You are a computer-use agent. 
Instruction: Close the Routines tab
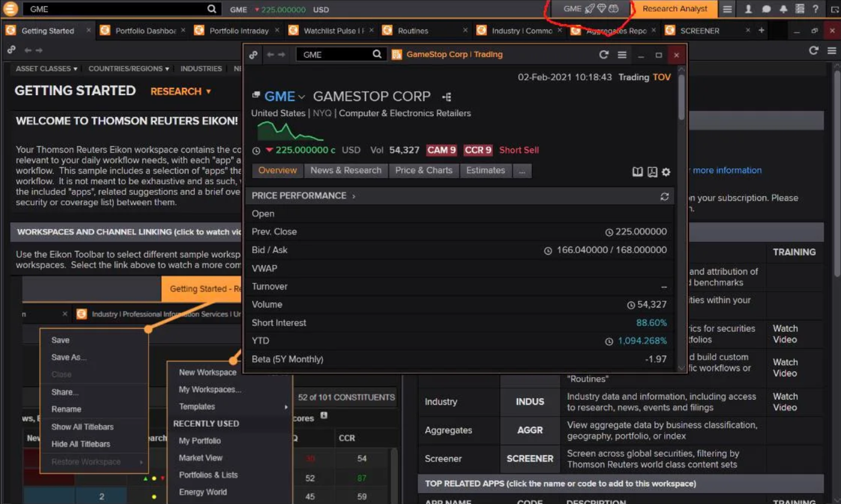[x=465, y=30]
